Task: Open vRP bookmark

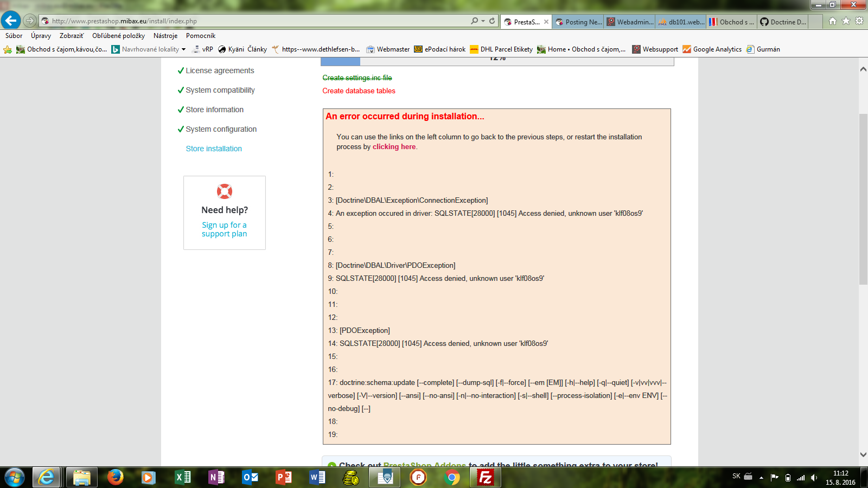Action: pyautogui.click(x=202, y=49)
